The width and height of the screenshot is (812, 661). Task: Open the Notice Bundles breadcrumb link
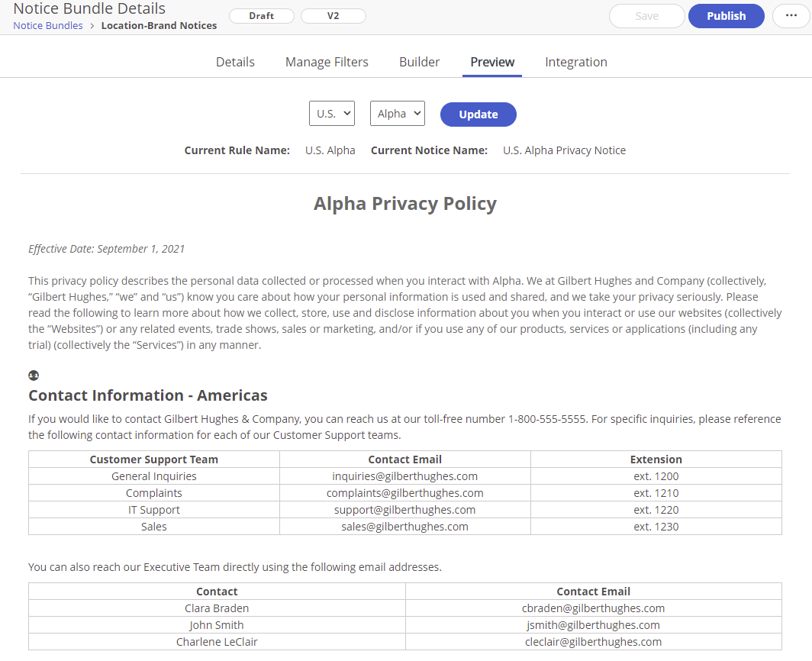tap(47, 25)
